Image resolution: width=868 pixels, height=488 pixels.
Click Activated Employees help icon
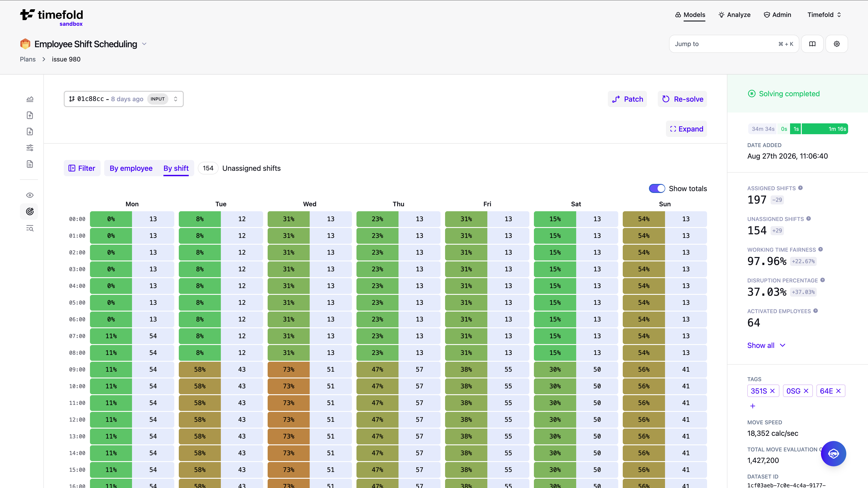click(815, 310)
